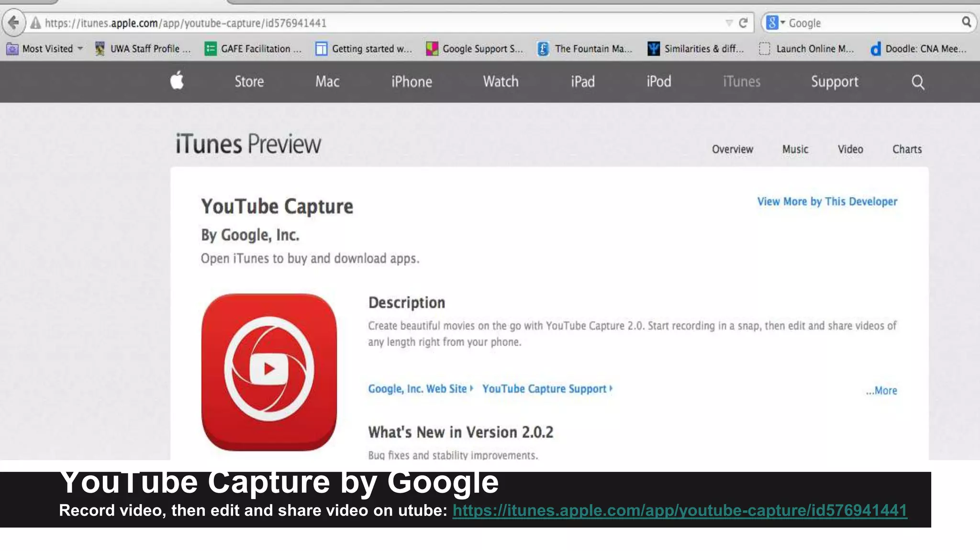The height and width of the screenshot is (551, 980).
Task: Click the itunes.apple.com link in the slide caption
Action: (x=679, y=510)
